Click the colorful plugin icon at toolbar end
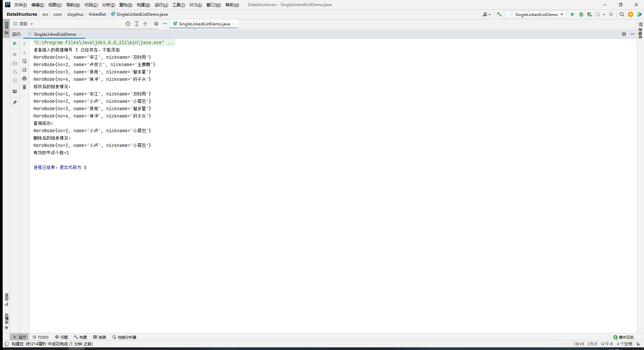Viewport: 644px width, 350px height. (639, 14)
